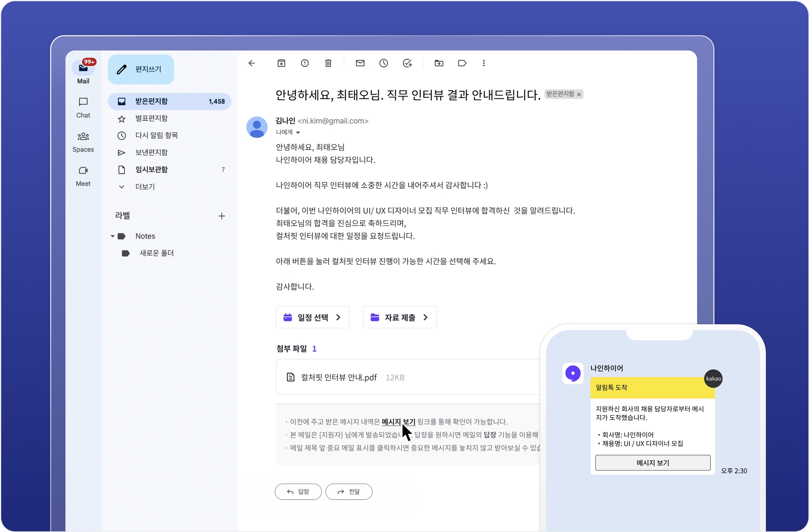The image size is (809, 532).
Task: Report spam using exclamation icon
Action: pyautogui.click(x=305, y=63)
